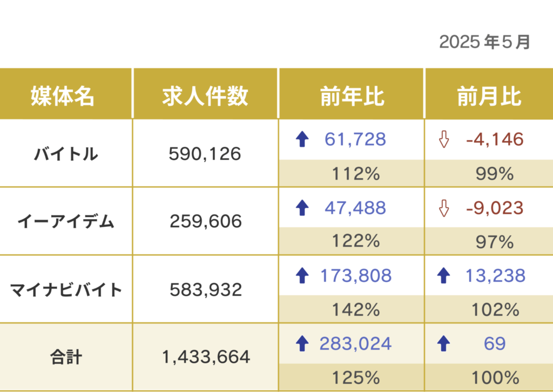Click the blue up arrow beside 61,728
The height and width of the screenshot is (392, 553).
(302, 140)
